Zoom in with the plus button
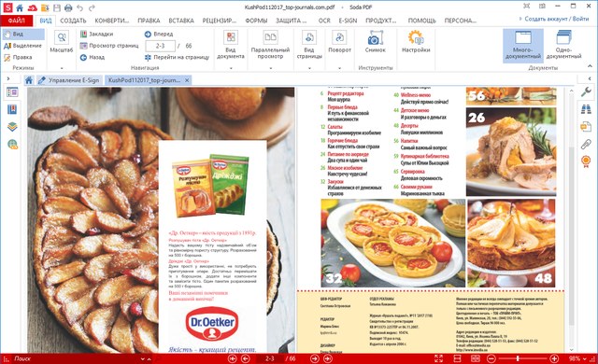The width and height of the screenshot is (598, 364). [554, 358]
